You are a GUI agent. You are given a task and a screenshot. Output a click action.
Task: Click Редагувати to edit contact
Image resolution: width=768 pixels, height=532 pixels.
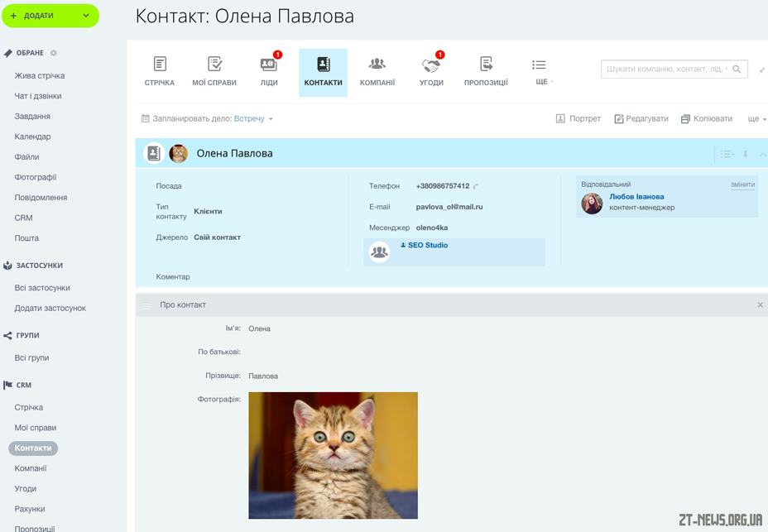(x=641, y=118)
